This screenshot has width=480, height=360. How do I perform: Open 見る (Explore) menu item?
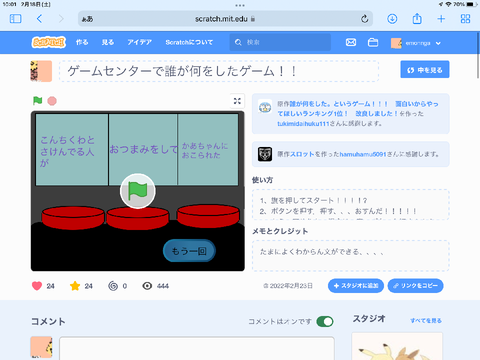[x=108, y=42]
